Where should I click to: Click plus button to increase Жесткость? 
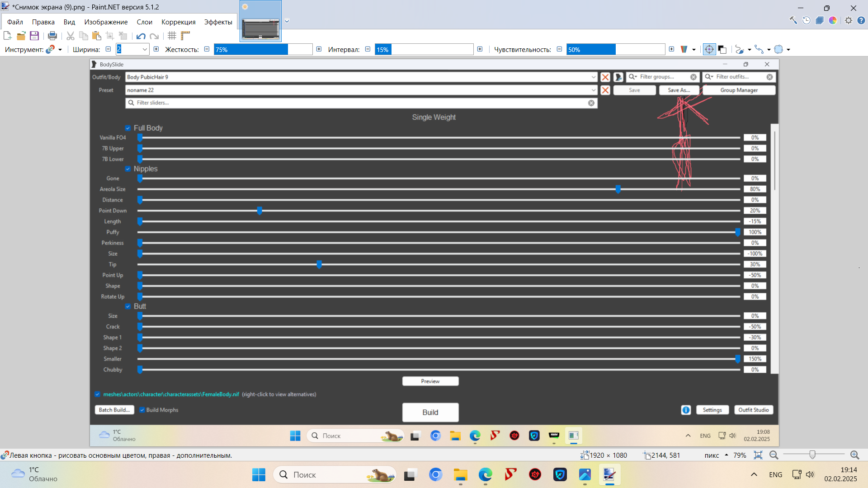(x=319, y=49)
